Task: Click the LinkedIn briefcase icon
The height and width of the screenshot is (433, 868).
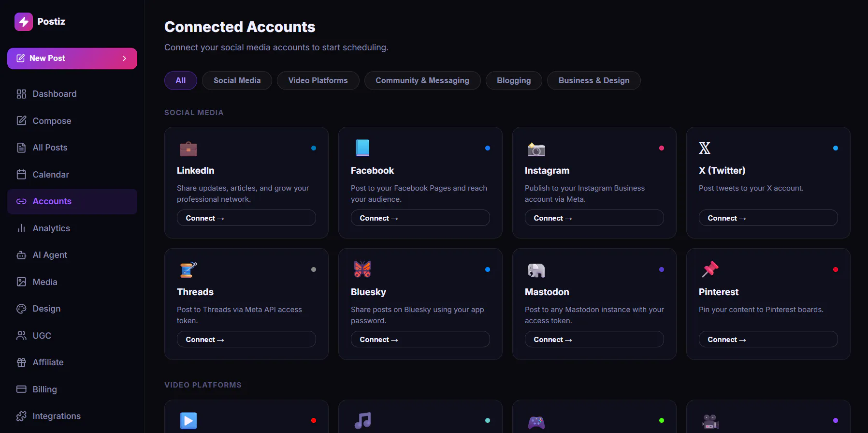Action: (188, 149)
